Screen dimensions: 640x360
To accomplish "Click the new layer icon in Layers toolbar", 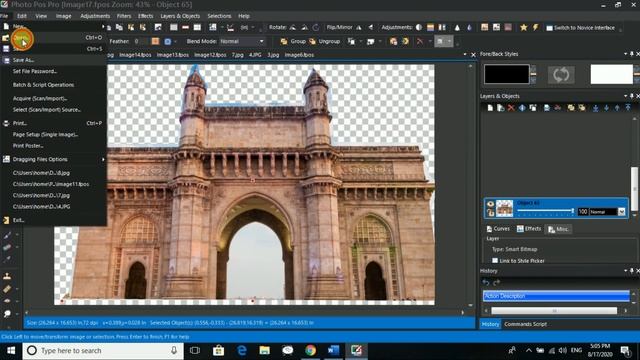I will 490,108.
